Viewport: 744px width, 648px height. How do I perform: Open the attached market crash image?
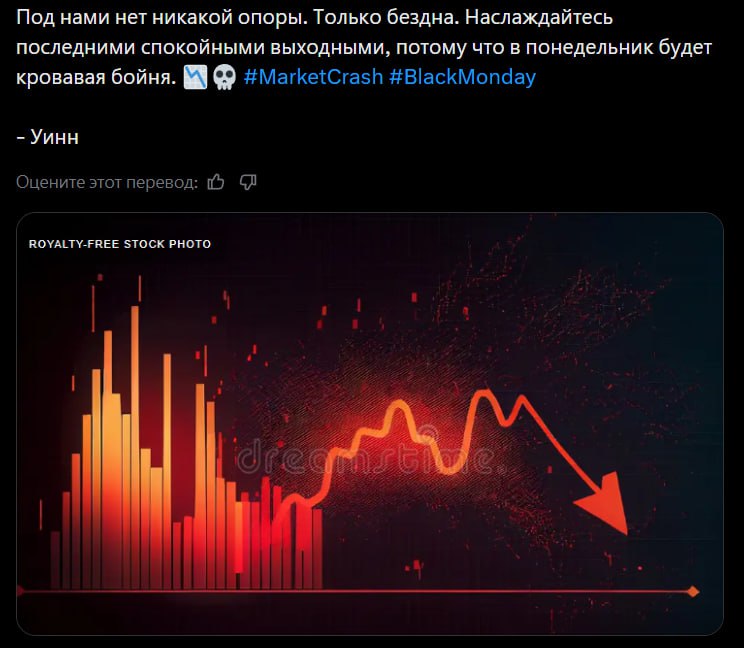coord(370,424)
